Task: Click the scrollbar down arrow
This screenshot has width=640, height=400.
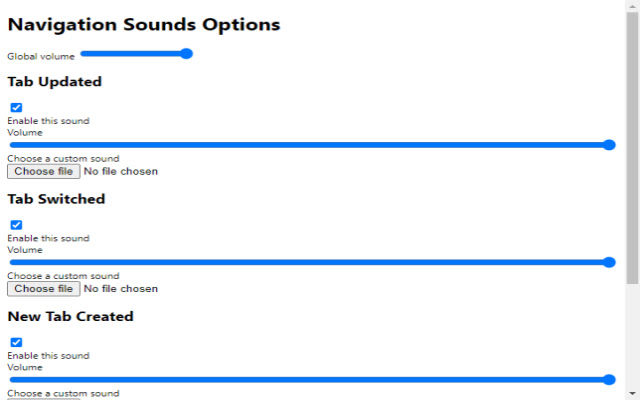Action: coord(632,393)
